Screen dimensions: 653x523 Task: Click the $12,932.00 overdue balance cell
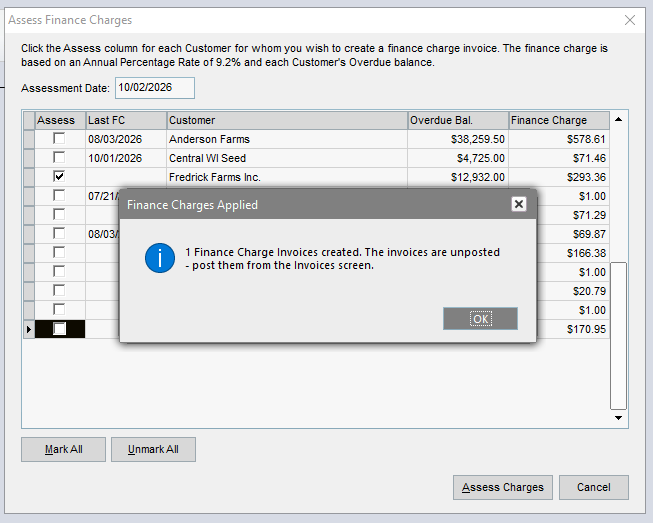pyautogui.click(x=458, y=177)
